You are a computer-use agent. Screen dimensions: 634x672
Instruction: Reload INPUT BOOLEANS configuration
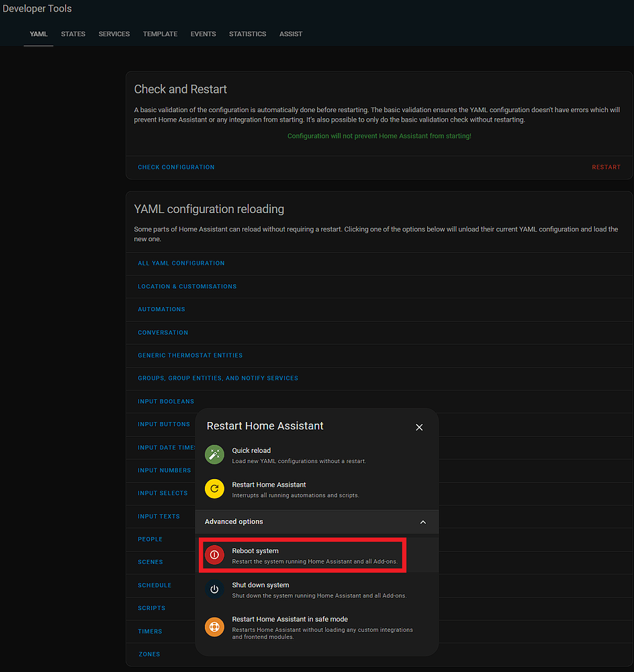click(166, 401)
